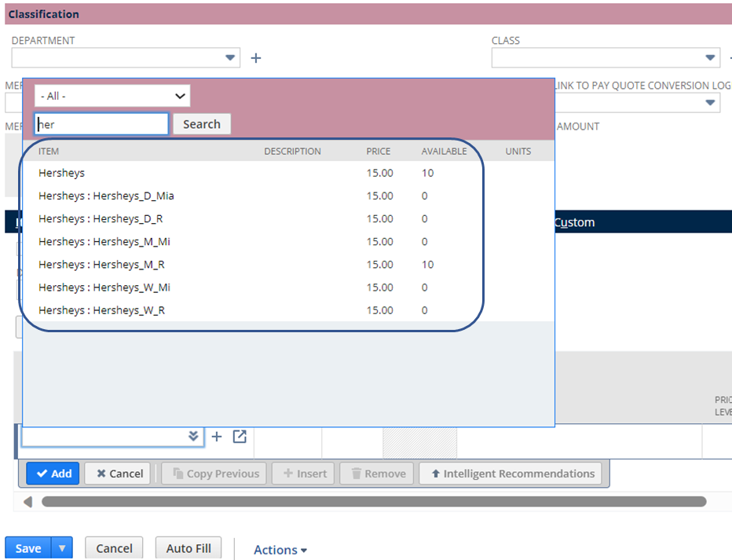The width and height of the screenshot is (732, 560).
Task: Click the ITEM column header
Action: tap(49, 152)
